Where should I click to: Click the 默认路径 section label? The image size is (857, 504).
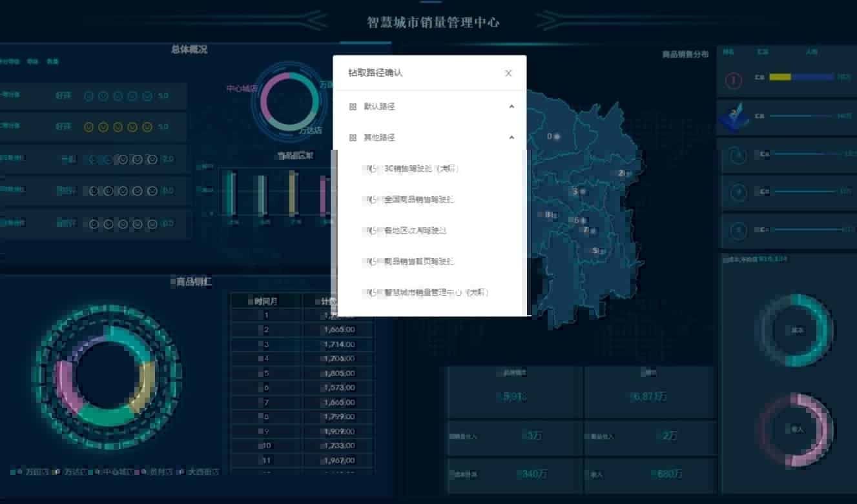[x=379, y=106]
